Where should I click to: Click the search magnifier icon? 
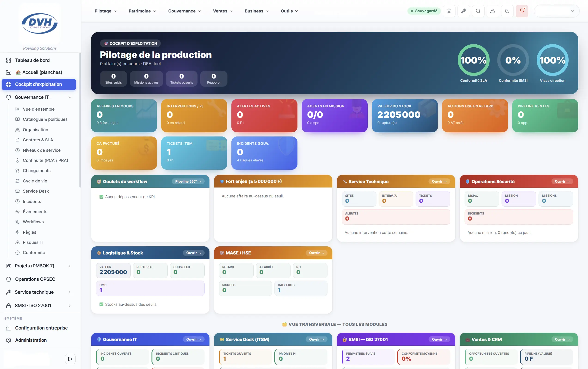478,11
